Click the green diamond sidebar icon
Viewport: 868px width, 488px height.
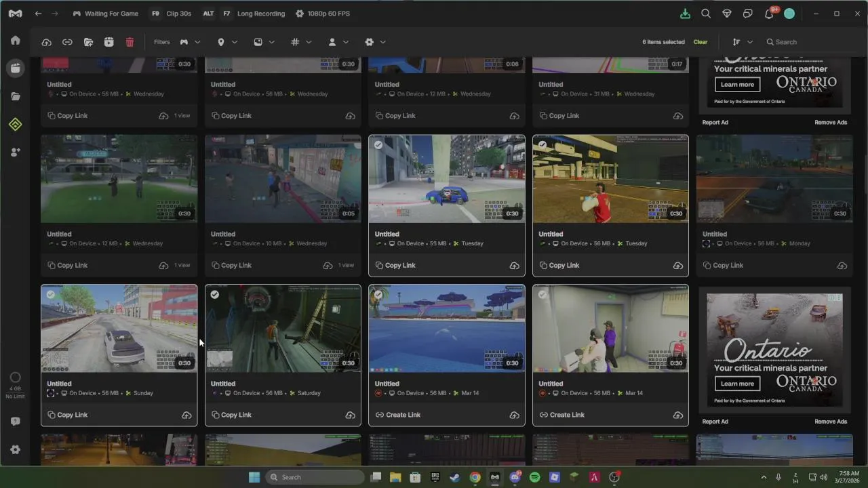click(16, 124)
